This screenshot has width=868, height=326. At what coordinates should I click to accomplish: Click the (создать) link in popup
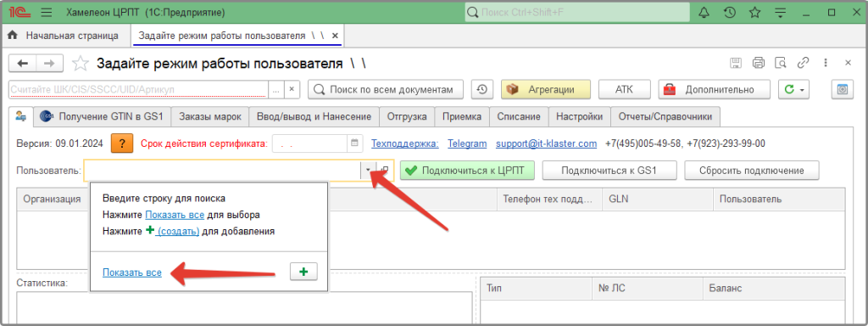click(178, 231)
